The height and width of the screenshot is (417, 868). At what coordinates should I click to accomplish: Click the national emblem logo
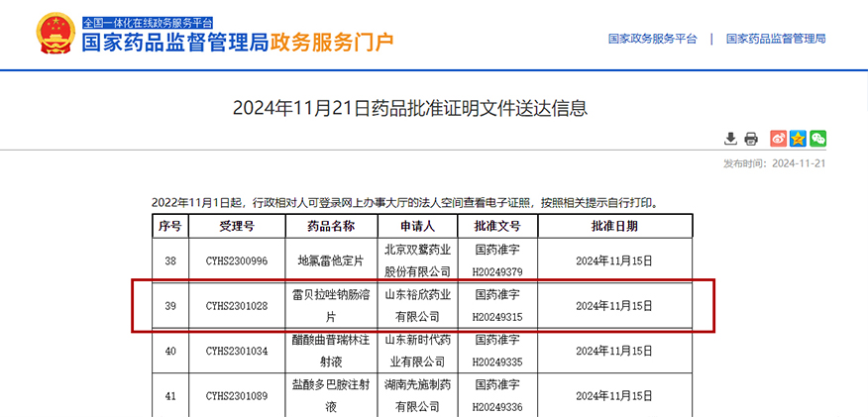tap(48, 36)
